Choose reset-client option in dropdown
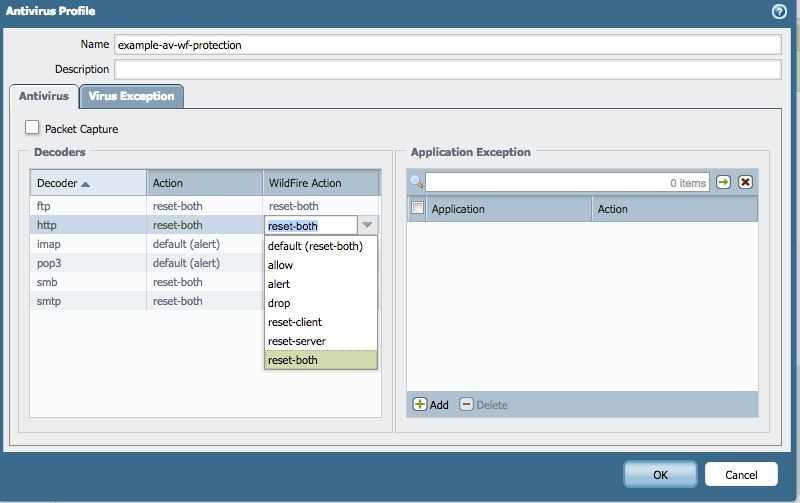The width and height of the screenshot is (800, 503). [x=295, y=322]
